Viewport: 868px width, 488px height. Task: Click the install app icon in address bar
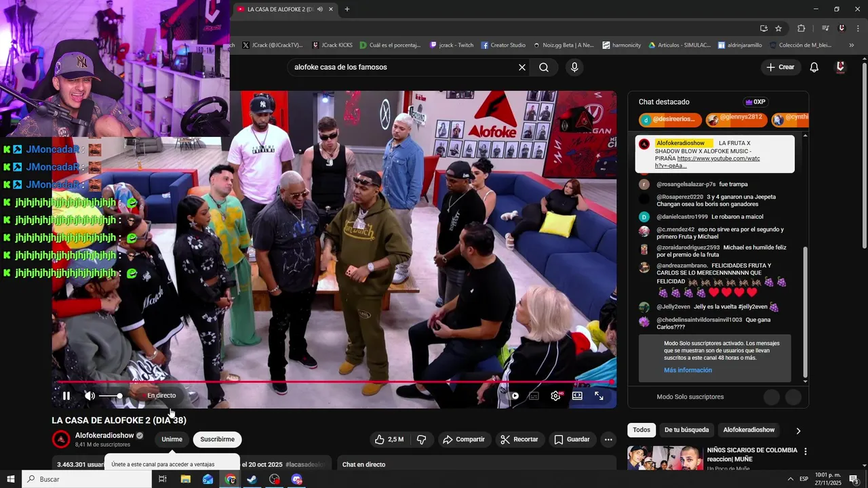(x=764, y=28)
